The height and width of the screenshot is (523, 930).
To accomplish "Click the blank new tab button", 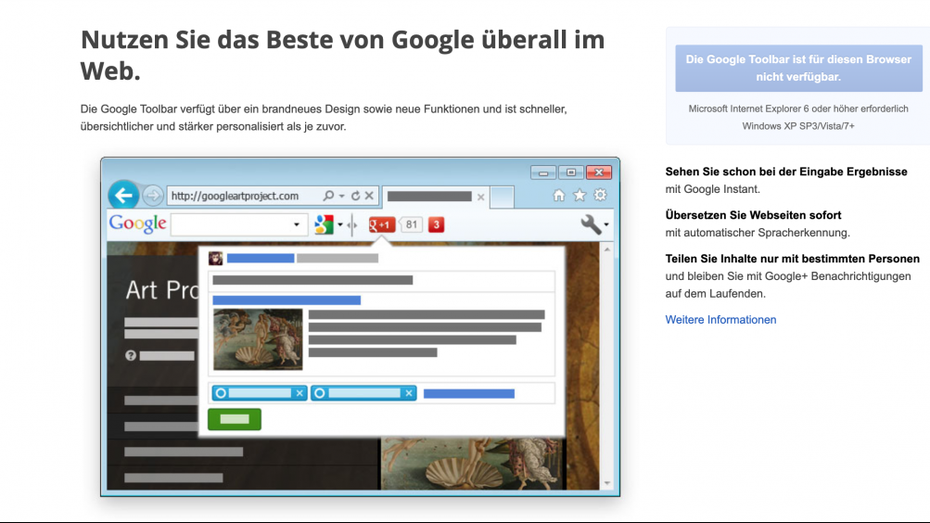I will (x=502, y=197).
